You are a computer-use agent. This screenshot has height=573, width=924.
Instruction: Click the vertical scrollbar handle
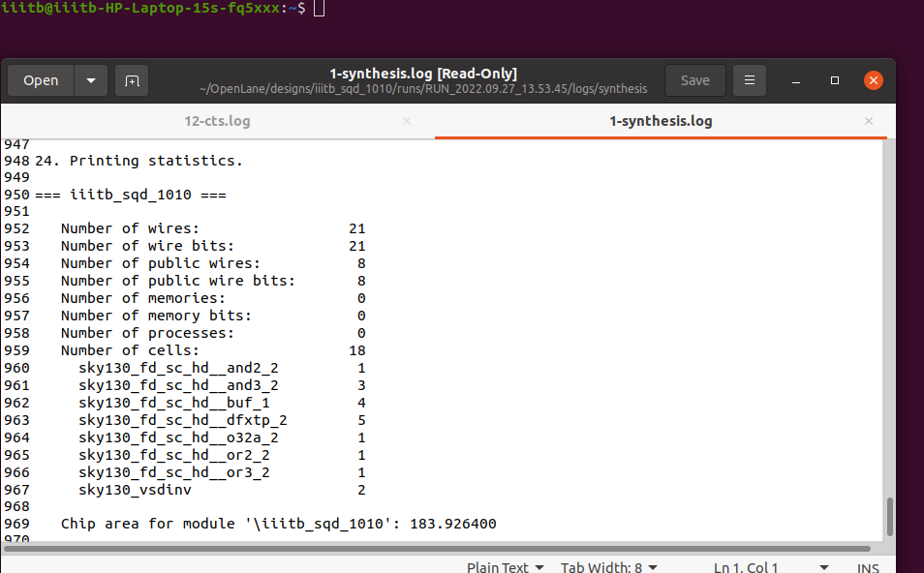point(890,517)
